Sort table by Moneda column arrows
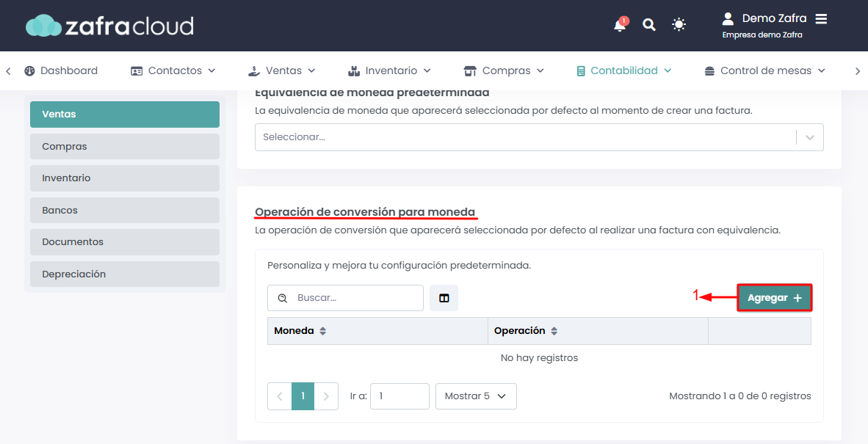Viewport: 868px width, 444px height. tap(322, 331)
